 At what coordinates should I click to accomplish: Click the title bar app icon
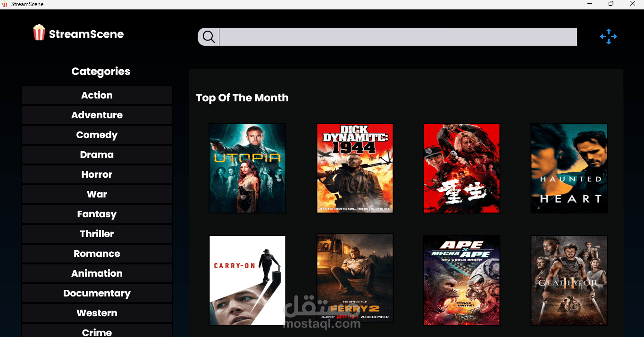pos(5,4)
